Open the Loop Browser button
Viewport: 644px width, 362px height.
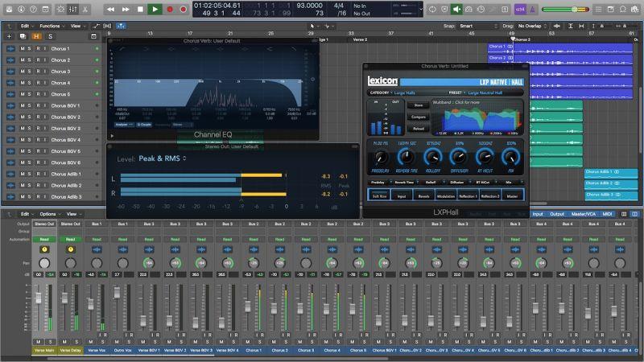623,9
